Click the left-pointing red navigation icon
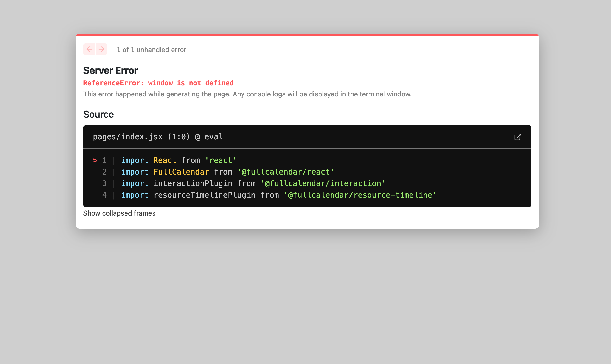This screenshot has height=364, width=611. [x=89, y=49]
